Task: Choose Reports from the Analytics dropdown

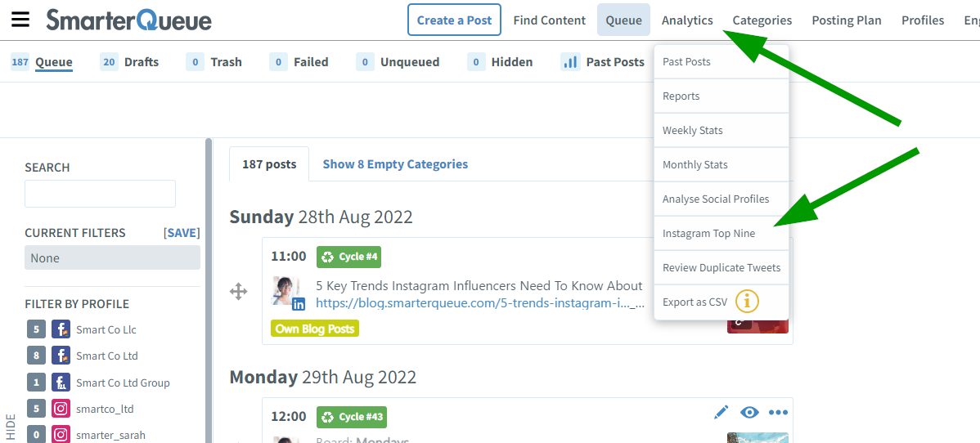Action: pos(722,96)
